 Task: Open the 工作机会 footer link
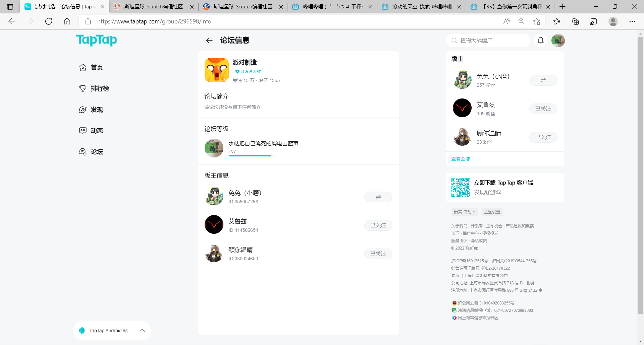(x=494, y=226)
